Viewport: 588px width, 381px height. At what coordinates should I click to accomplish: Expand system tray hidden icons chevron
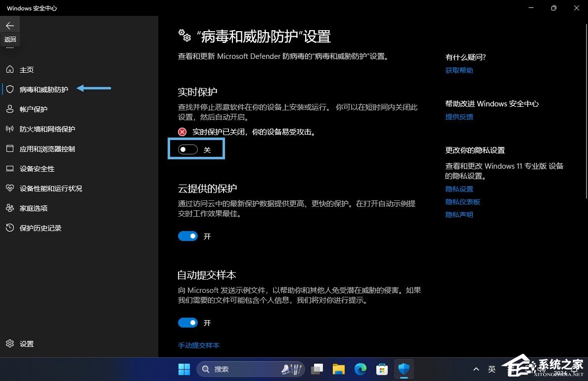[476, 369]
